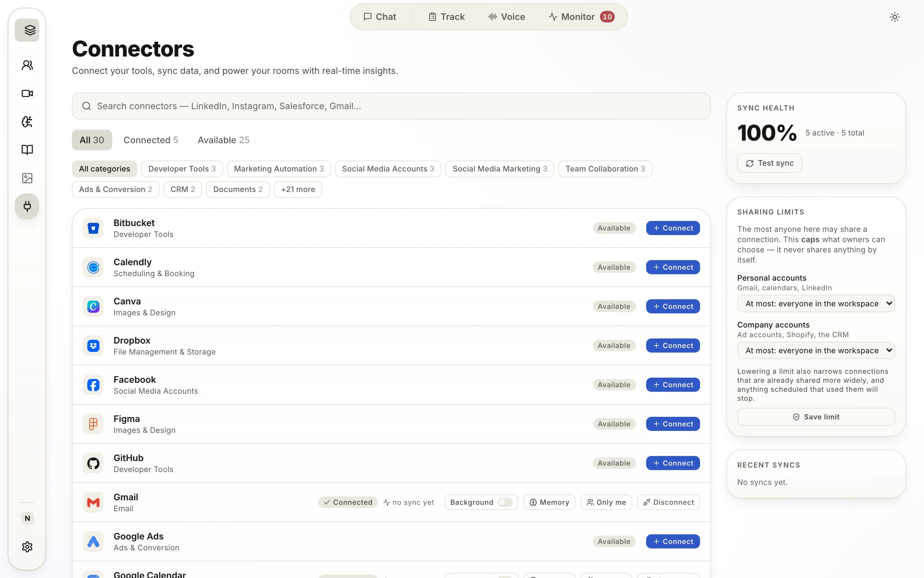Connect the Figma connector
The height and width of the screenshot is (578, 924).
tap(673, 424)
